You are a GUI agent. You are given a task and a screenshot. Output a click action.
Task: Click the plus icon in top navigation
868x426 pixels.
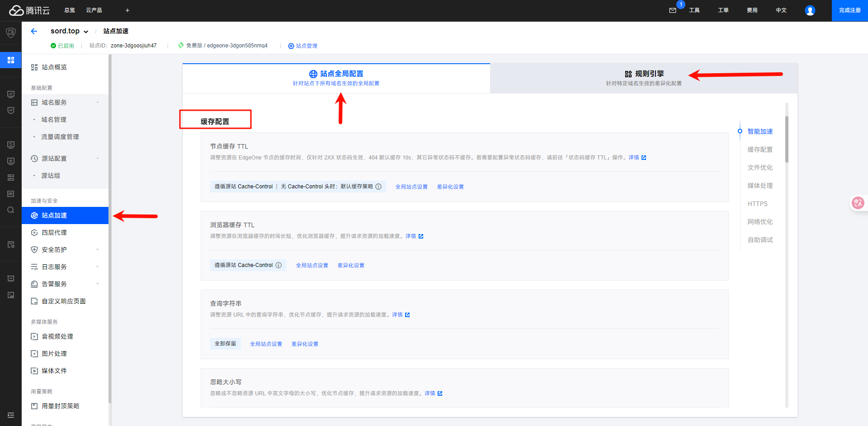click(x=127, y=10)
